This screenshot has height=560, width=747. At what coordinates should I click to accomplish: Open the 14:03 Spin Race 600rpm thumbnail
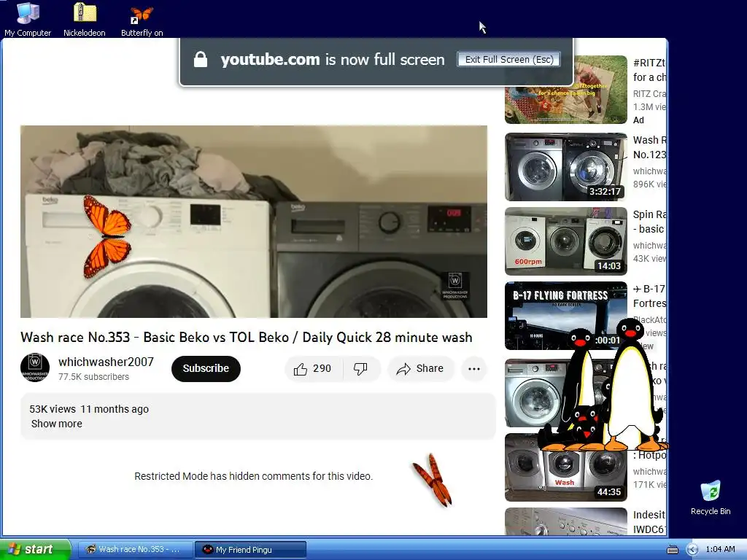coord(566,241)
